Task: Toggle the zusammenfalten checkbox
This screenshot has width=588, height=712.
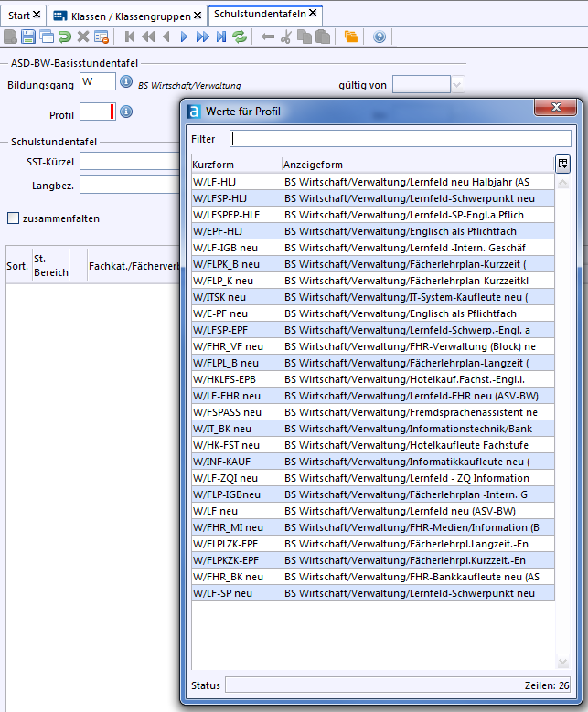Action: tap(13, 218)
